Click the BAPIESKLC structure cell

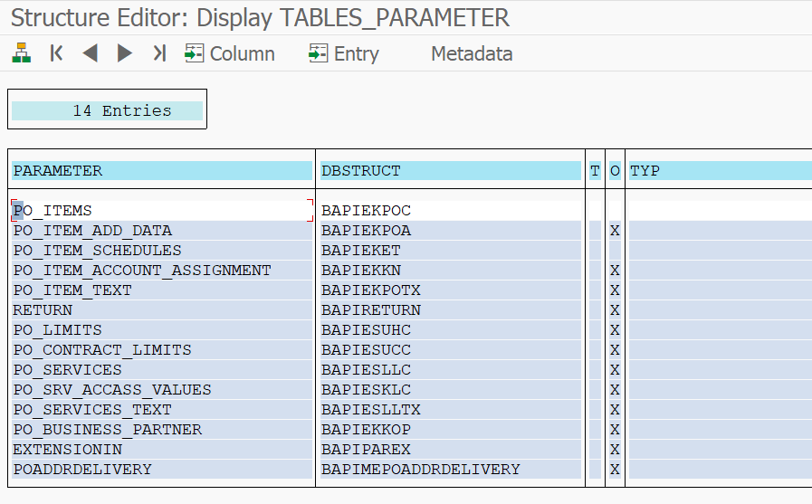pyautogui.click(x=451, y=390)
